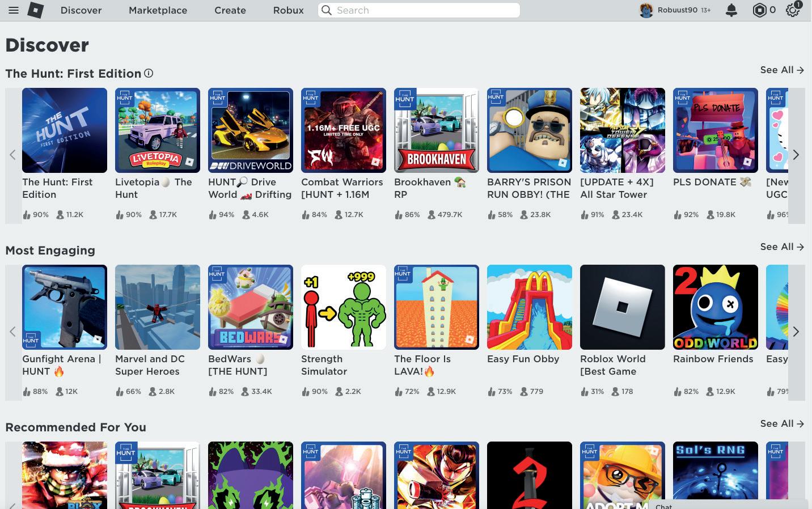See All games in Recommended For You

click(782, 423)
